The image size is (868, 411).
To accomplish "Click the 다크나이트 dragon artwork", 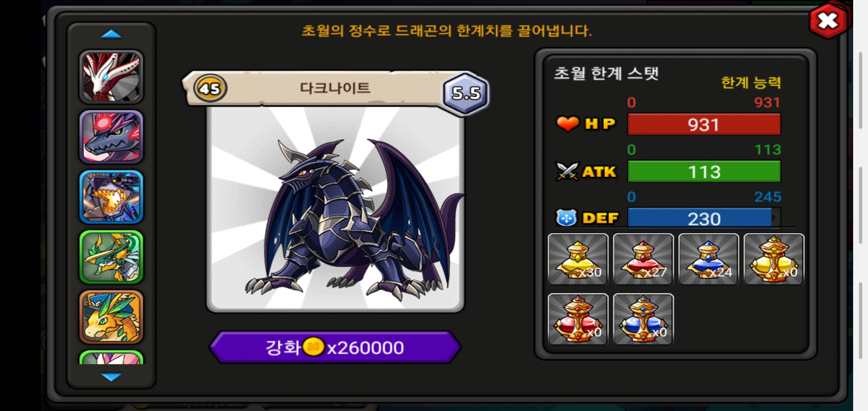I will pyautogui.click(x=335, y=209).
